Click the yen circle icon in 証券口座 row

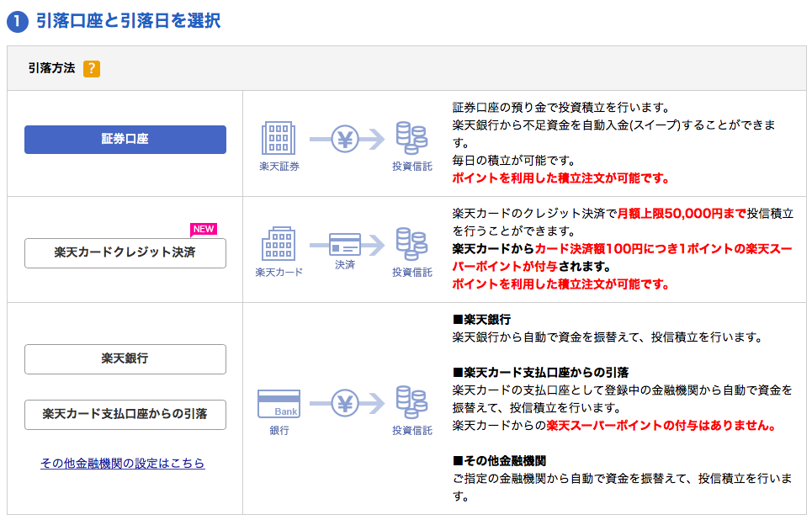(345, 139)
